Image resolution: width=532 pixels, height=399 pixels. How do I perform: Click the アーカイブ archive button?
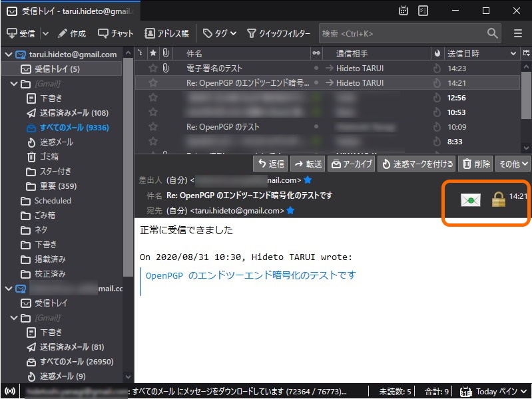coord(352,164)
